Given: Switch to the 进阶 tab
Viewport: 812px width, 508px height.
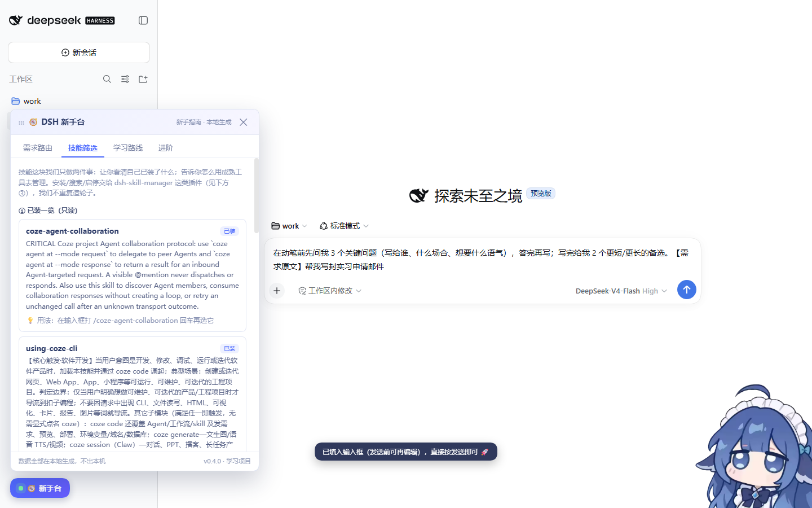Looking at the screenshot, I should (x=166, y=148).
